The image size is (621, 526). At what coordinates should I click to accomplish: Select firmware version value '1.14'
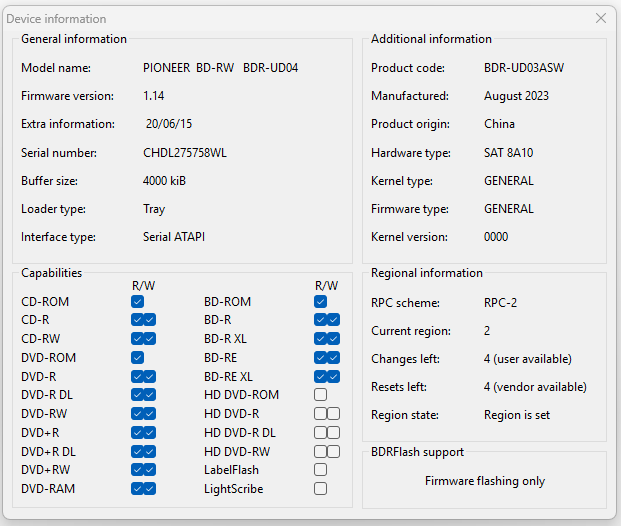154,96
